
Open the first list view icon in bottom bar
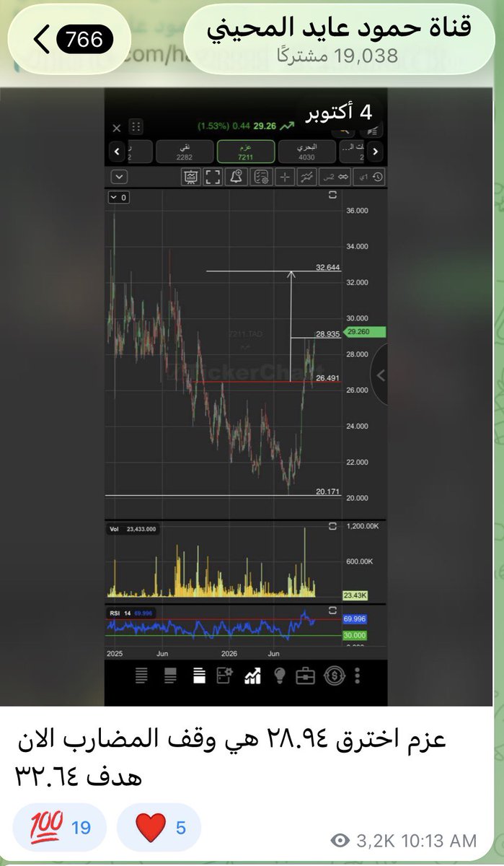[x=142, y=675]
